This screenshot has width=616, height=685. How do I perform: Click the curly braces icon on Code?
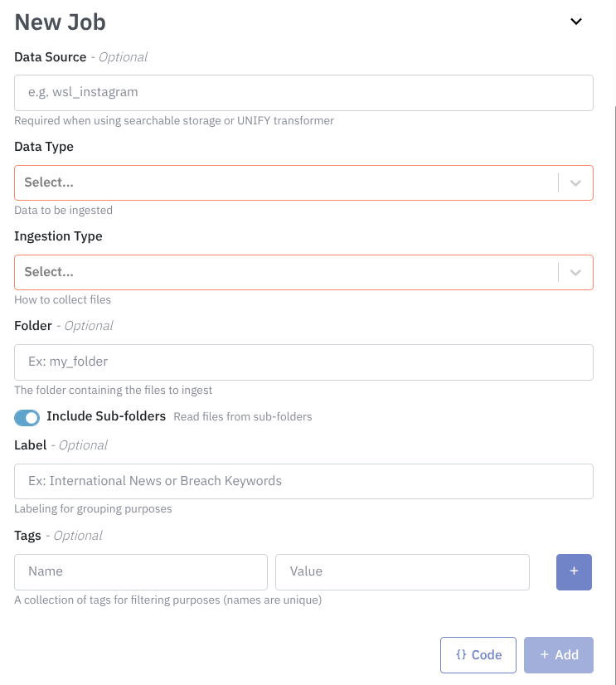tap(462, 654)
